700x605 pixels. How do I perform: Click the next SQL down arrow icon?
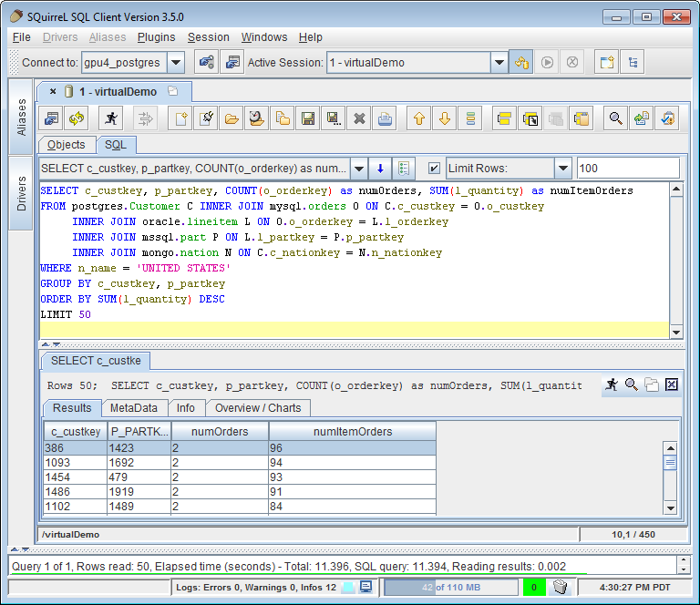click(x=445, y=118)
